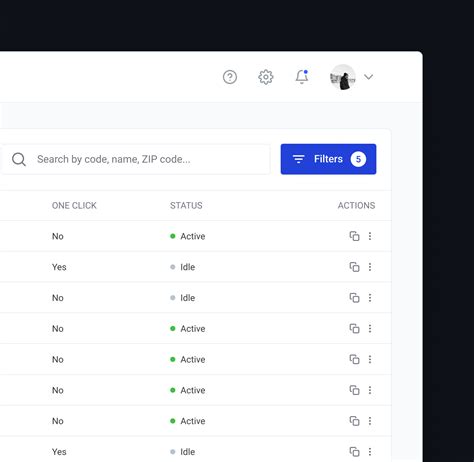This screenshot has height=462, width=474.
Task: Duplicate the fourth table row (No, Active)
Action: tap(354, 329)
